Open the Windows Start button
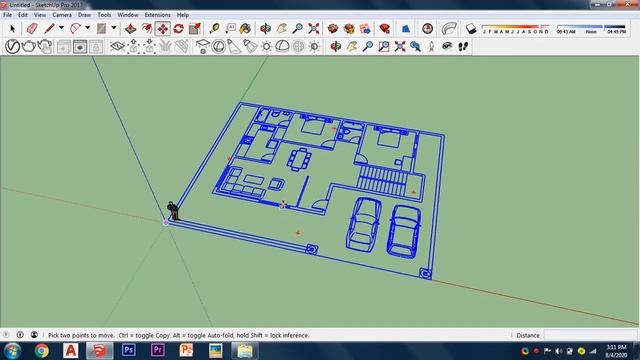 tap(12, 351)
